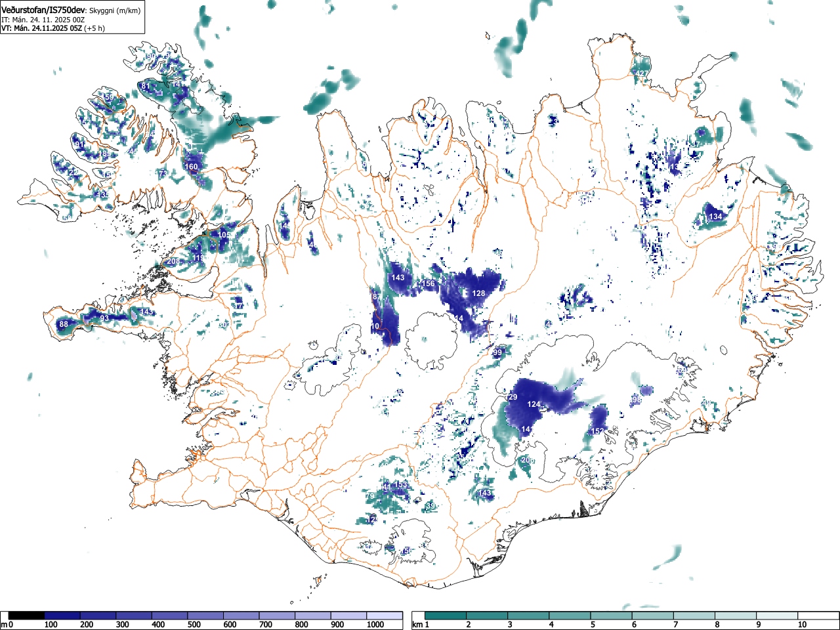Select the black 0–100 m legend swatch
The image size is (840, 630).
point(26,616)
